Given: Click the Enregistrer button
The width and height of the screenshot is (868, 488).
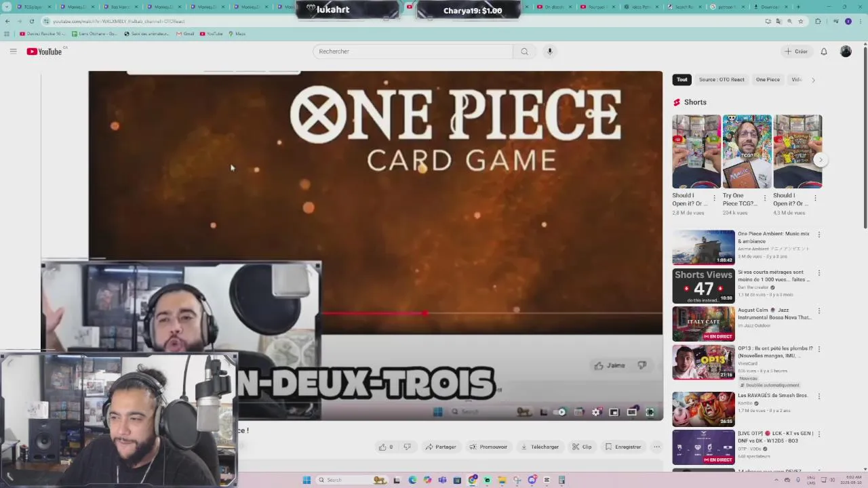Looking at the screenshot, I should point(623,447).
